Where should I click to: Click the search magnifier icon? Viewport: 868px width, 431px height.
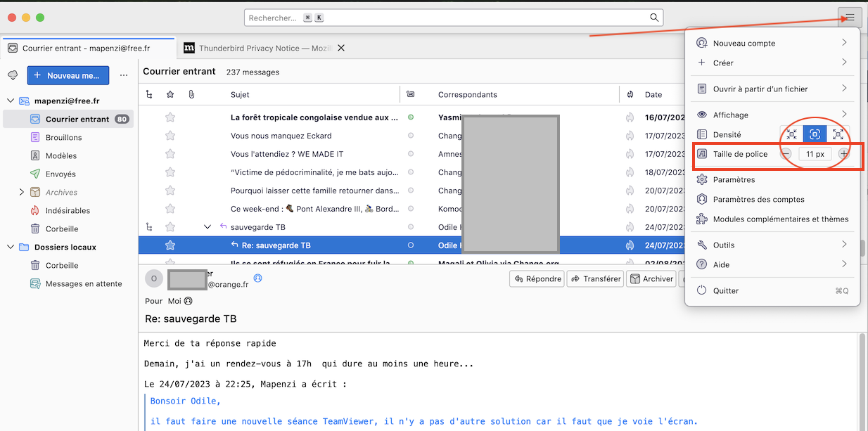click(x=654, y=18)
